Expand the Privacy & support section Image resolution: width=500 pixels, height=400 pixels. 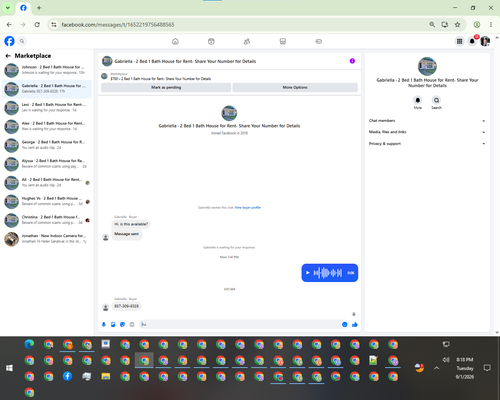(427, 144)
